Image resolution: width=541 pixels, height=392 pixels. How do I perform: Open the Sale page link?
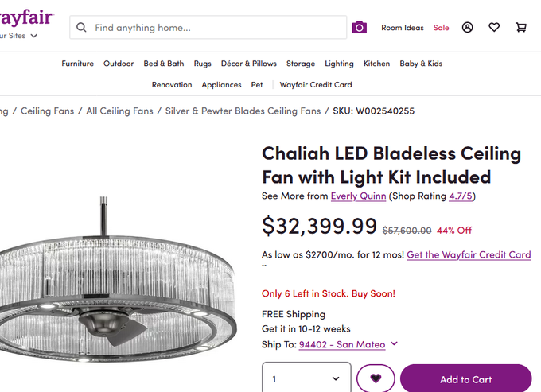point(441,28)
